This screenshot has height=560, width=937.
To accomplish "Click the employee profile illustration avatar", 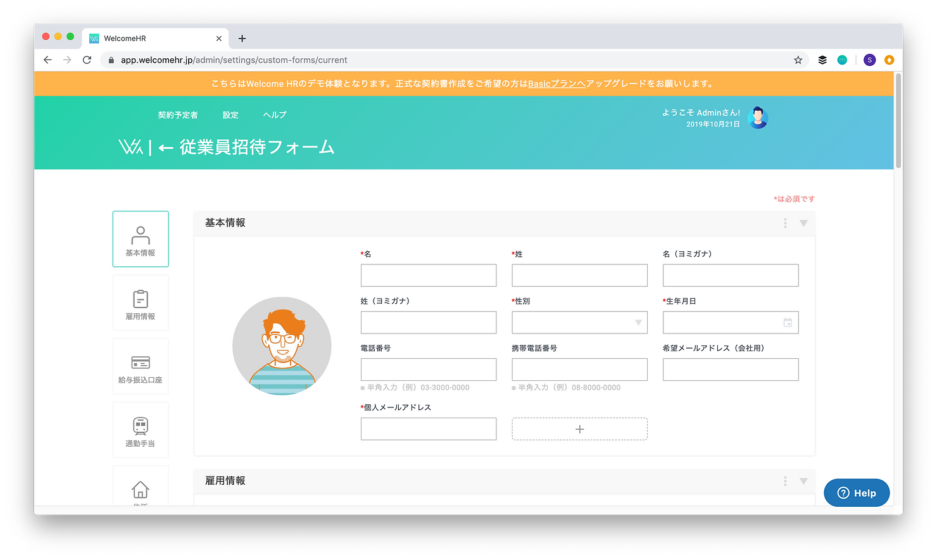I will [x=282, y=346].
